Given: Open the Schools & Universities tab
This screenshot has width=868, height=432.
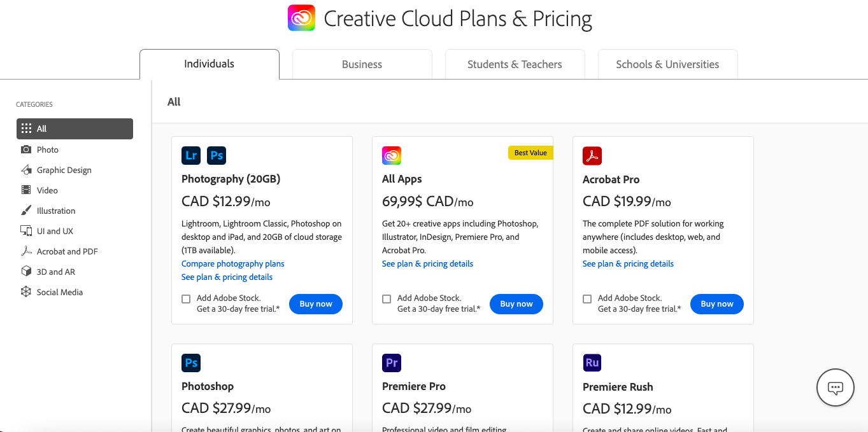Looking at the screenshot, I should point(667,64).
